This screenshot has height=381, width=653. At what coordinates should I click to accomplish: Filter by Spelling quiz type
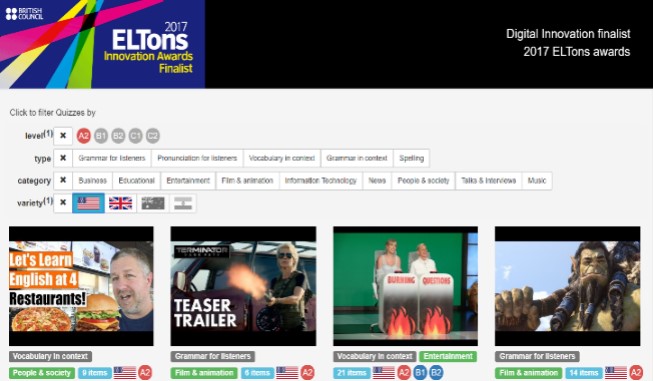click(411, 158)
